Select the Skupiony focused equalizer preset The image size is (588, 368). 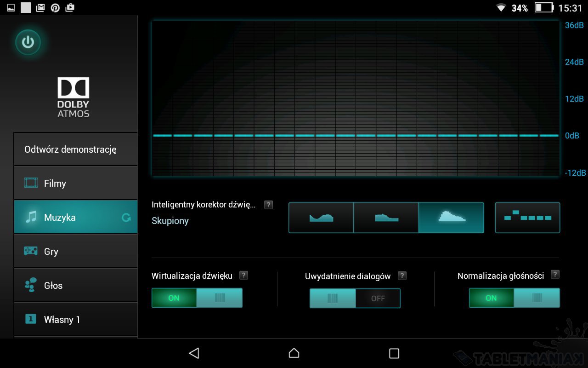click(451, 218)
